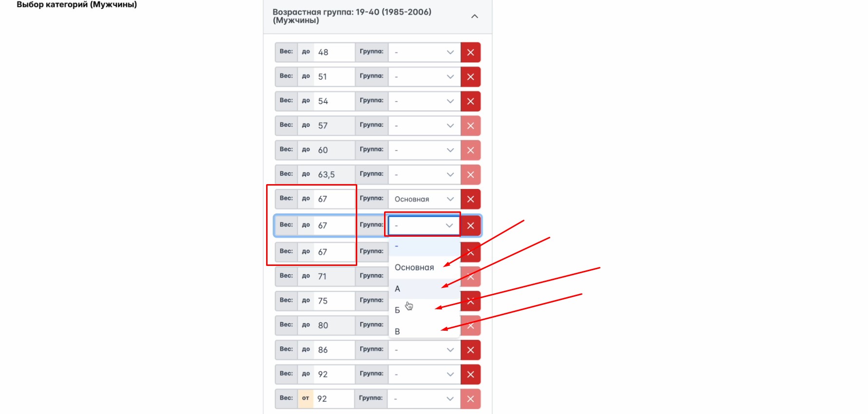
Task: Delete the 67 kg row with Основная group
Action: click(470, 199)
